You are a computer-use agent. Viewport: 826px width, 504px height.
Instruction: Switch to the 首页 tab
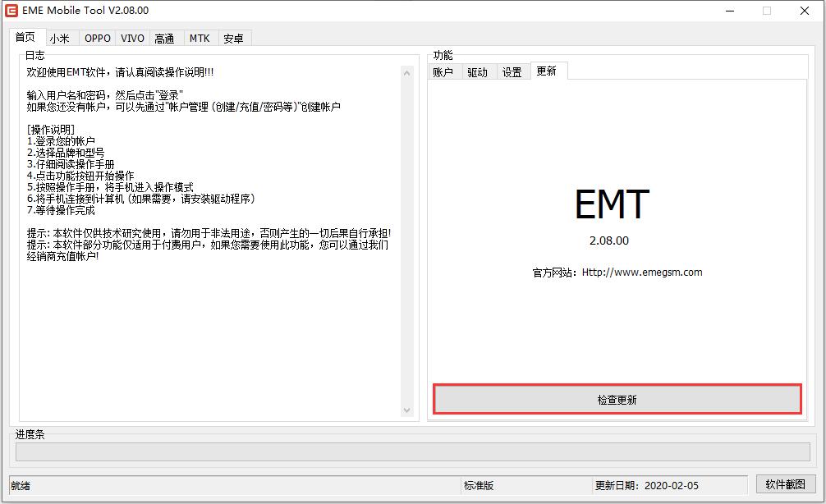tap(25, 37)
